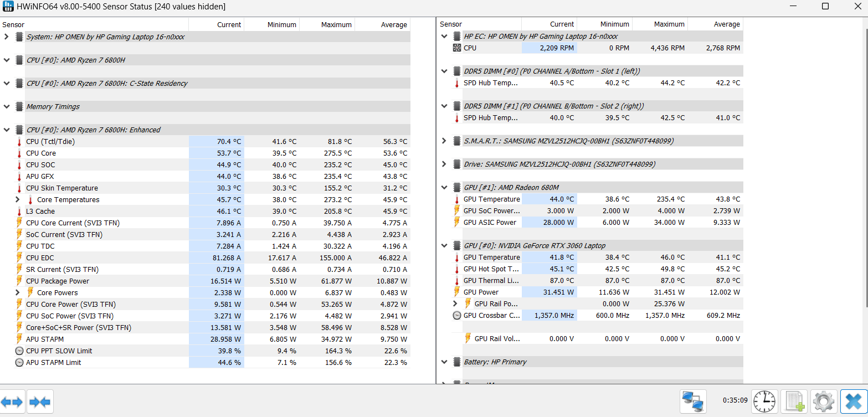Click the expand sensor panels arrows icon
Image resolution: width=868 pixels, height=417 pixels.
click(x=12, y=402)
